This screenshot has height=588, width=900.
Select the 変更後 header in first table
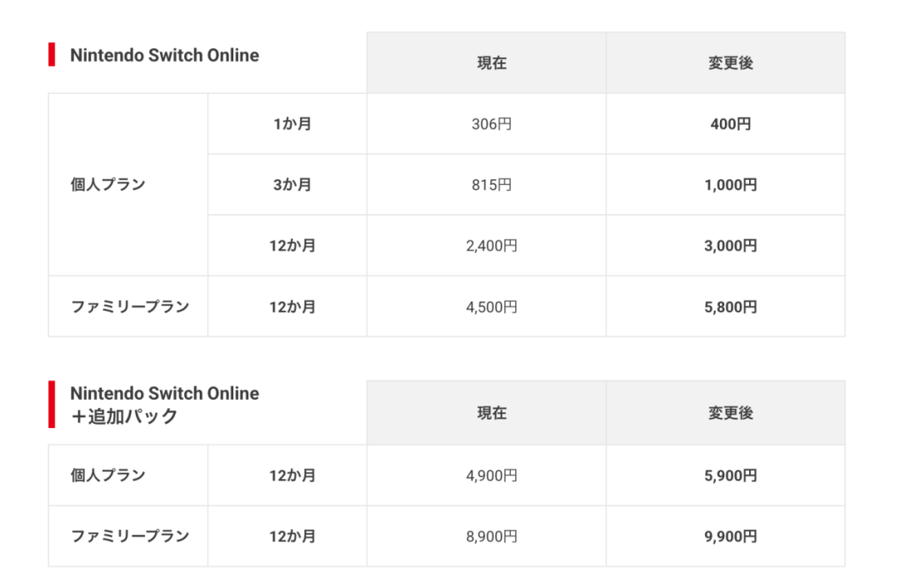click(730, 63)
